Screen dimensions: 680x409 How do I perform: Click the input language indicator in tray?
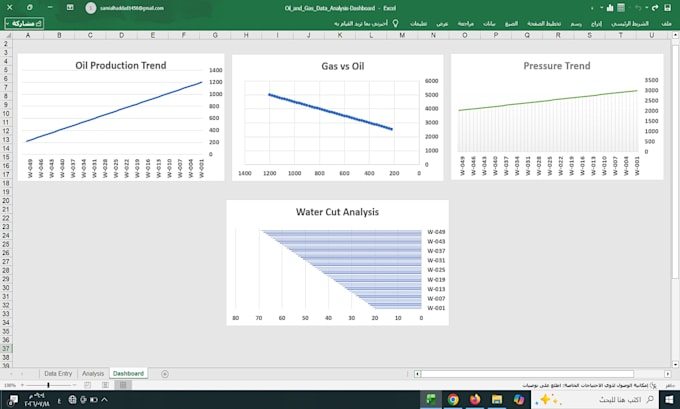[x=59, y=401]
